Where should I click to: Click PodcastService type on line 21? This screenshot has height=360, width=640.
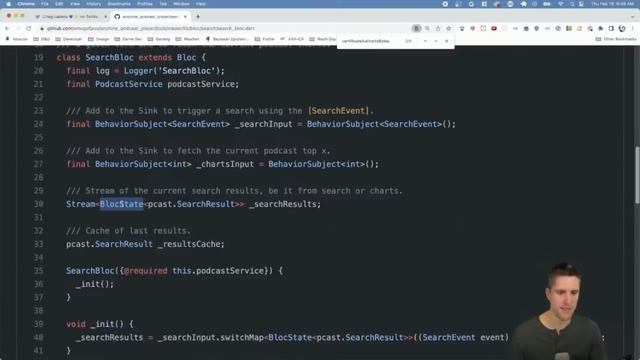click(129, 84)
